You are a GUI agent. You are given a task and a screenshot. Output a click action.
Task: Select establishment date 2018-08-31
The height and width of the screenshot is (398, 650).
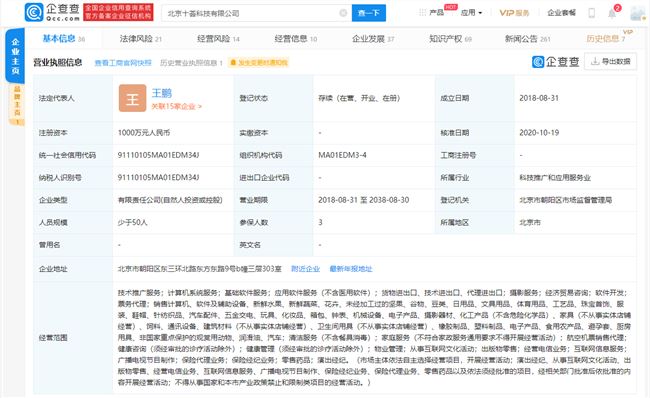[x=539, y=98]
